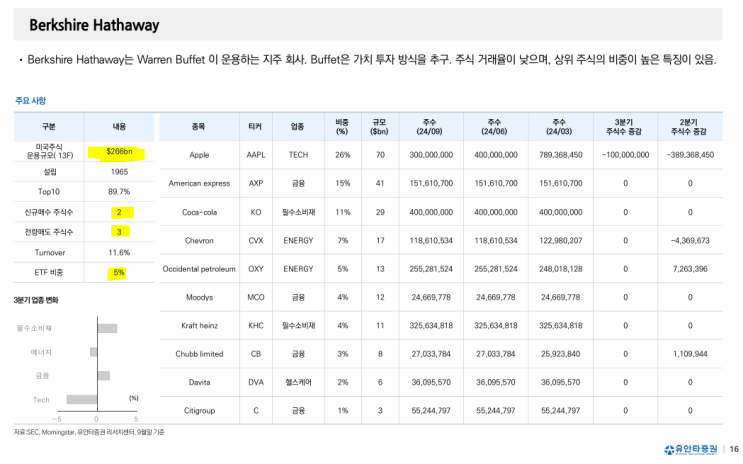The height and width of the screenshot is (464, 743).
Task: Click the Tech label on chart axis
Action: point(41,399)
